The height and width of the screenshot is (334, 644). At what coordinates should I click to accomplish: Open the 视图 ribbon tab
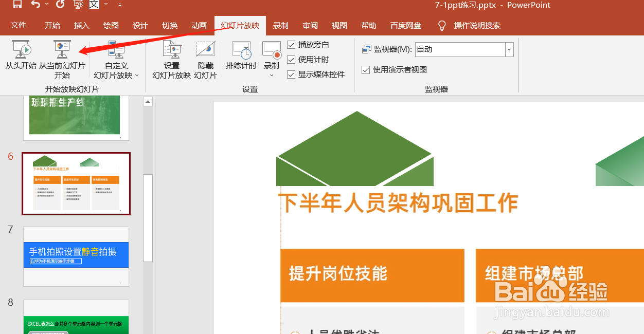pyautogui.click(x=339, y=25)
